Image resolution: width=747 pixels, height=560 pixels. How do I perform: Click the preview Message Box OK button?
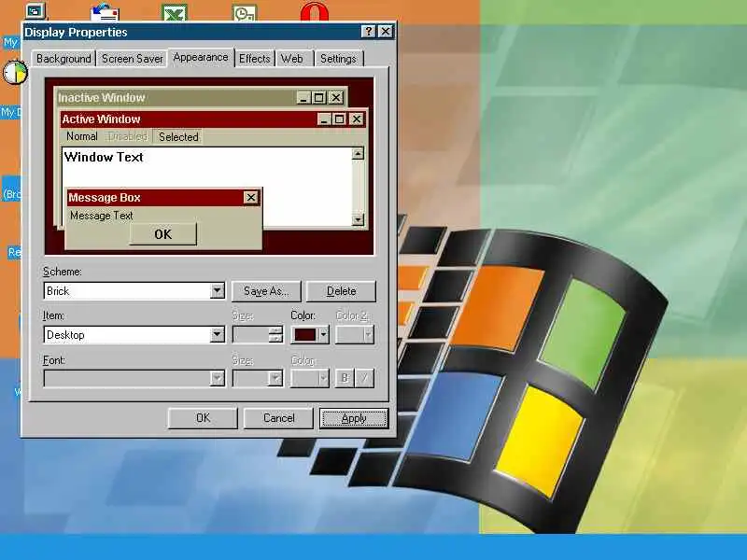pyautogui.click(x=162, y=234)
